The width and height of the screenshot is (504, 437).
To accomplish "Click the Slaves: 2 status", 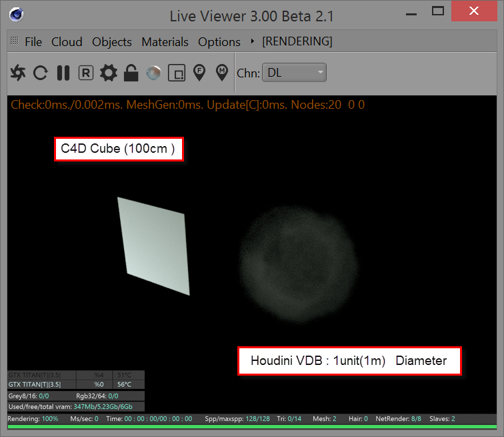I will [x=442, y=419].
